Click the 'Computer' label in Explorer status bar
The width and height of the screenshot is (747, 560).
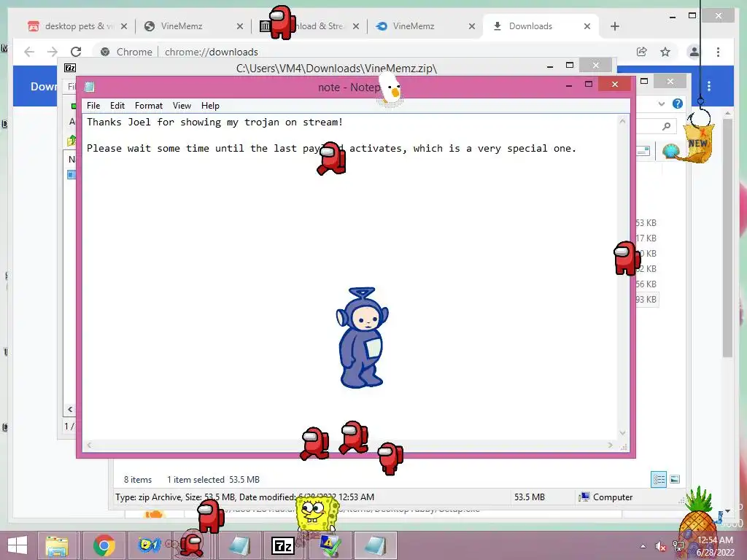[613, 497]
